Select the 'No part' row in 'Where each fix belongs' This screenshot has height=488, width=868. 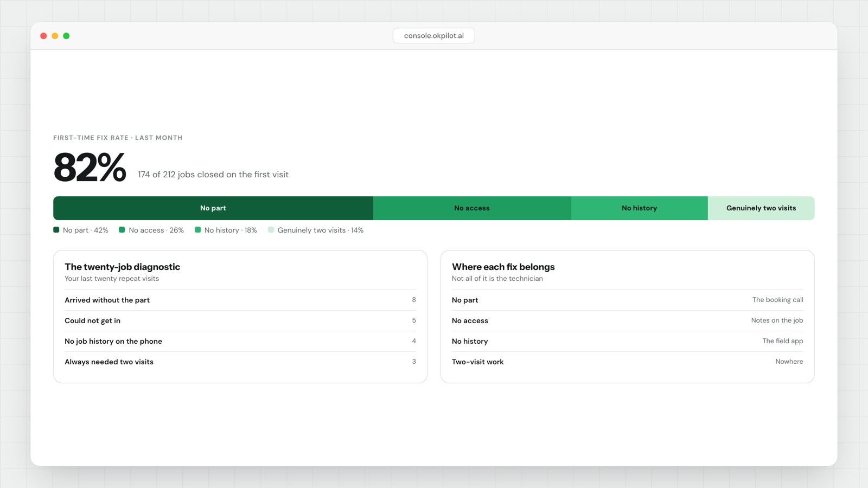pos(628,300)
